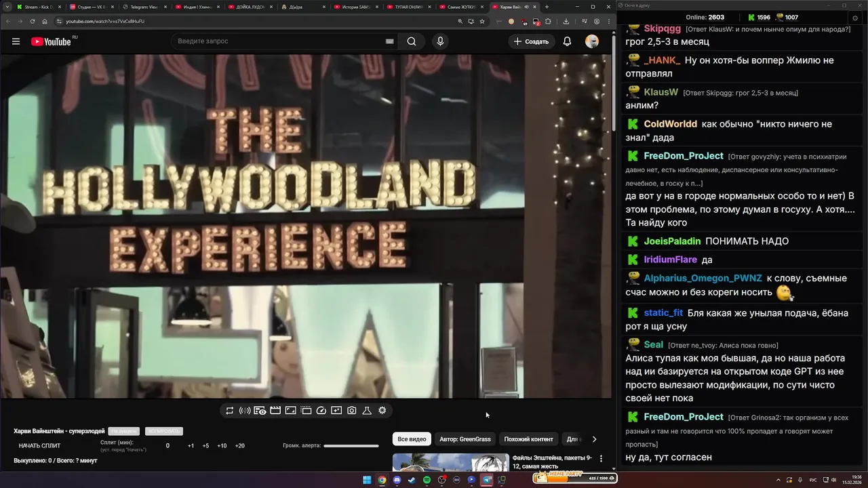Screen dimensions: 868x488
Task: Click the clapperboard icon in extension toolbar
Action: point(275,411)
